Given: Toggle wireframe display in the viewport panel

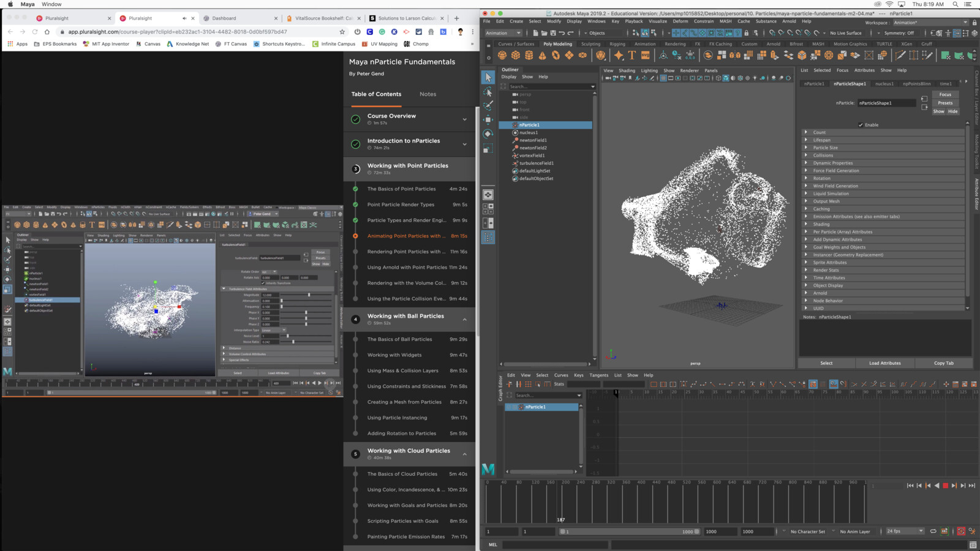Looking at the screenshot, I should [x=718, y=78].
